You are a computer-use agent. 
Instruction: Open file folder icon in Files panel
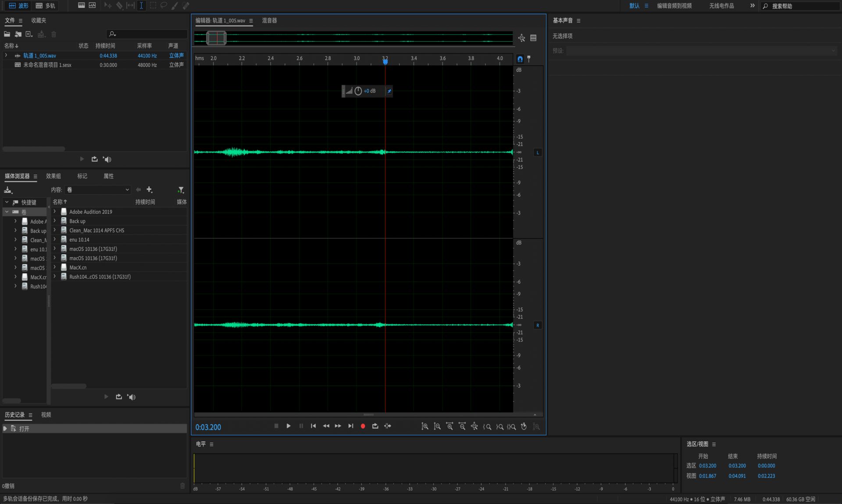(7, 34)
